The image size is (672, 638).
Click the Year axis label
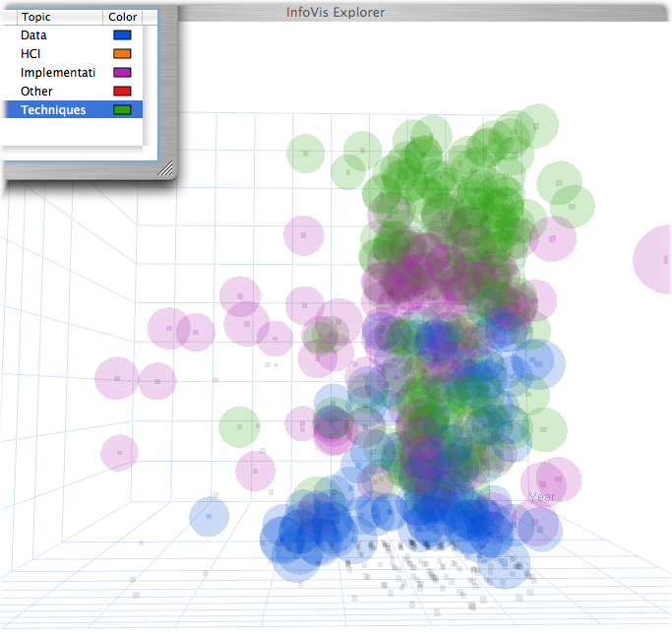coord(542,497)
